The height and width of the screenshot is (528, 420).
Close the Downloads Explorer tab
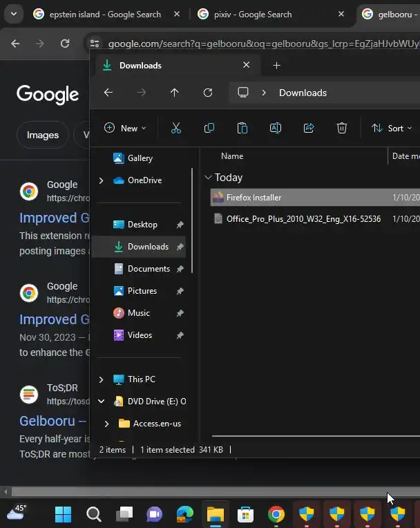(x=247, y=65)
